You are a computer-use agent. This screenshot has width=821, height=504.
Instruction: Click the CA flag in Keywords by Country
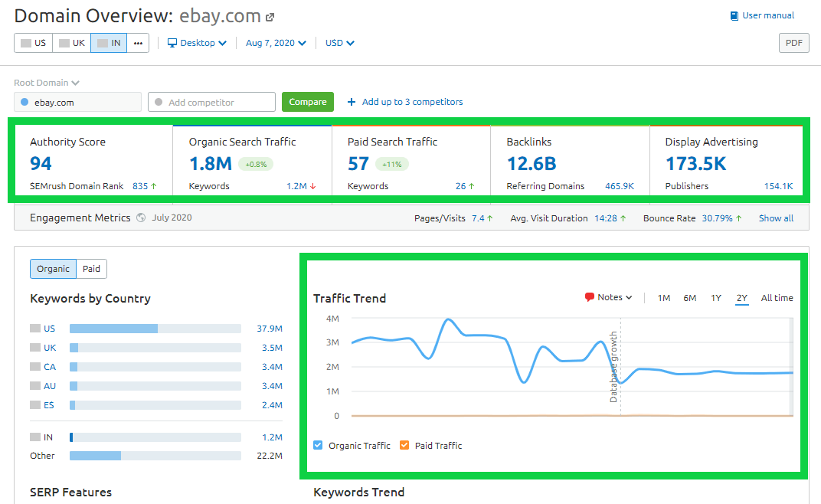pyautogui.click(x=35, y=367)
